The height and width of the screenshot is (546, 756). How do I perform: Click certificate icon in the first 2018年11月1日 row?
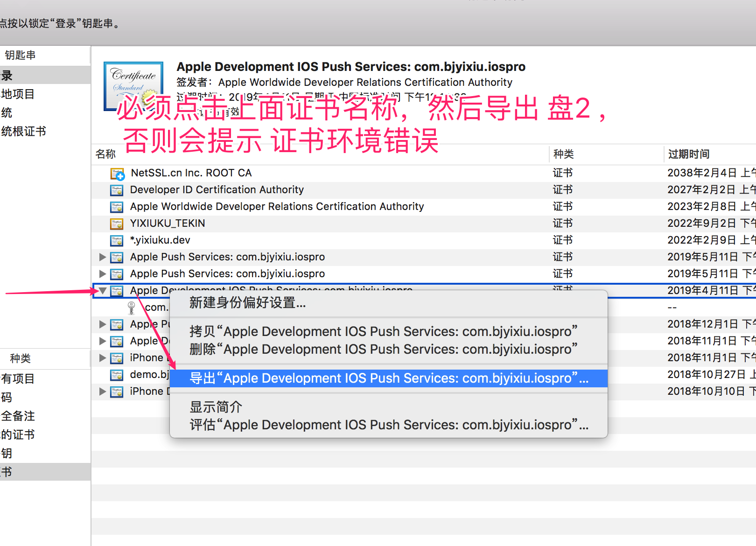coord(117,341)
